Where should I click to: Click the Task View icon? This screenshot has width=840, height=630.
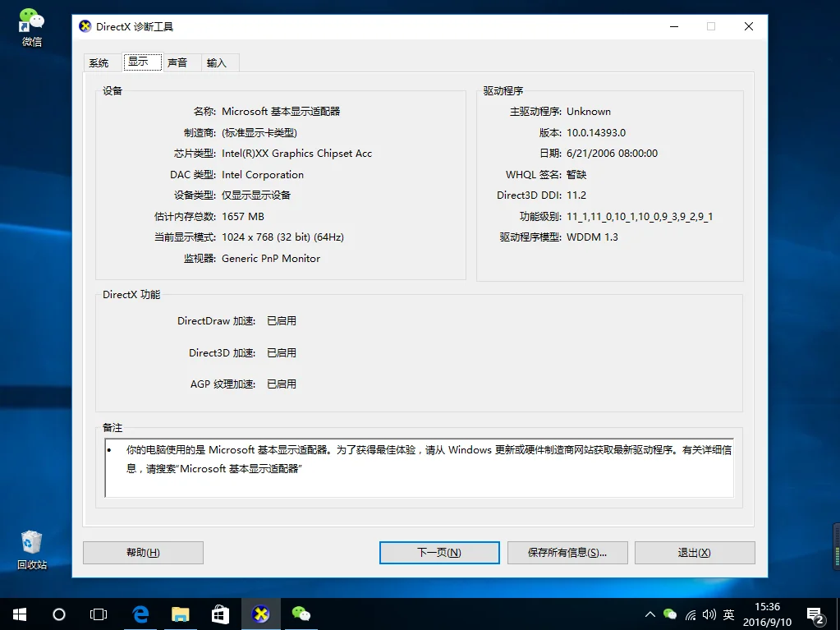pos(99,614)
